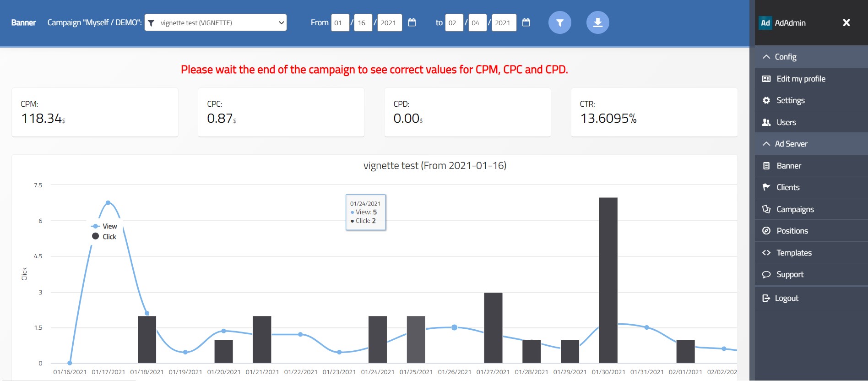The image size is (868, 381).
Task: Click the tallest click bar on 01/30/2021
Action: pos(608,280)
